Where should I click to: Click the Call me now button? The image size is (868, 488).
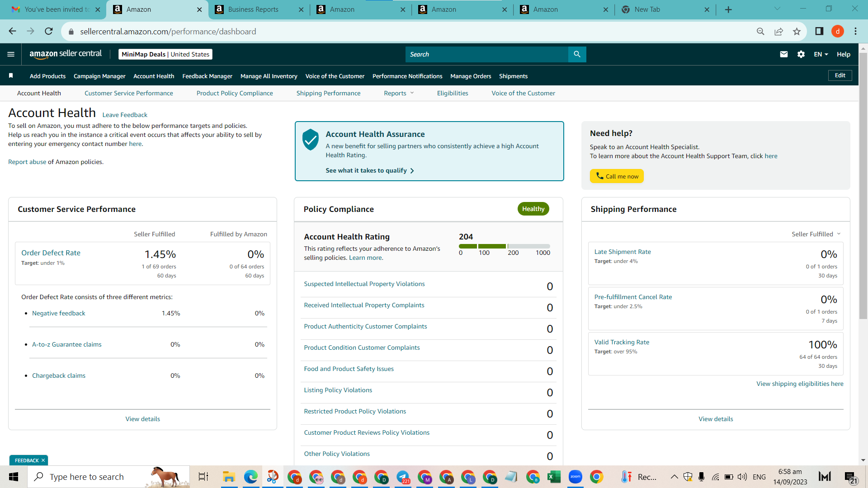[x=617, y=176]
